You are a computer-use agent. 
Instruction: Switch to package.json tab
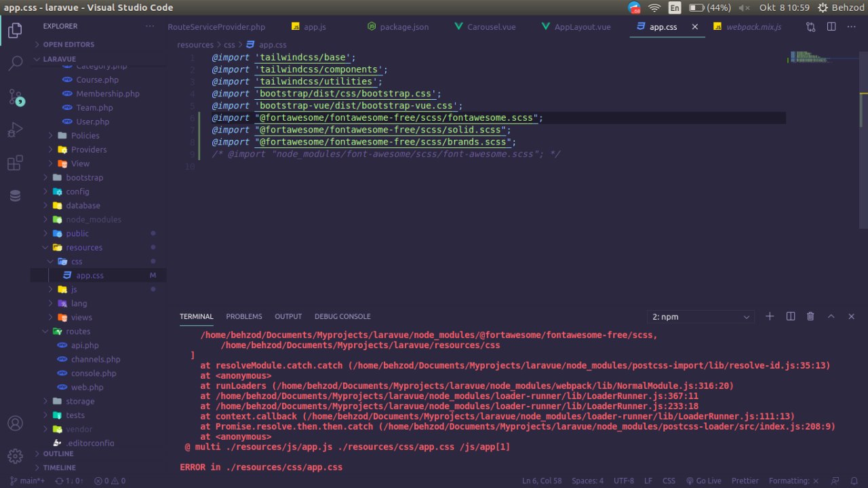pos(397,27)
